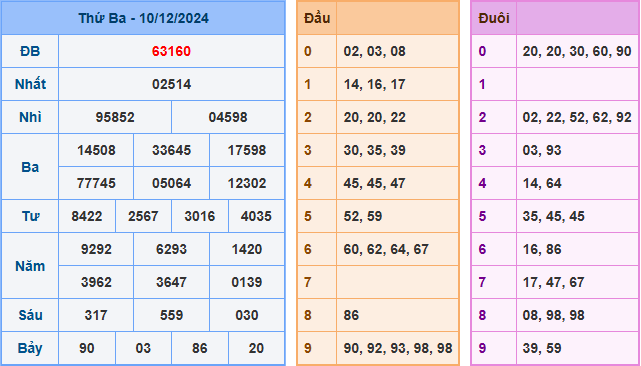Click the Ba prize number 17598
The width and height of the screenshot is (641, 366).
(247, 150)
